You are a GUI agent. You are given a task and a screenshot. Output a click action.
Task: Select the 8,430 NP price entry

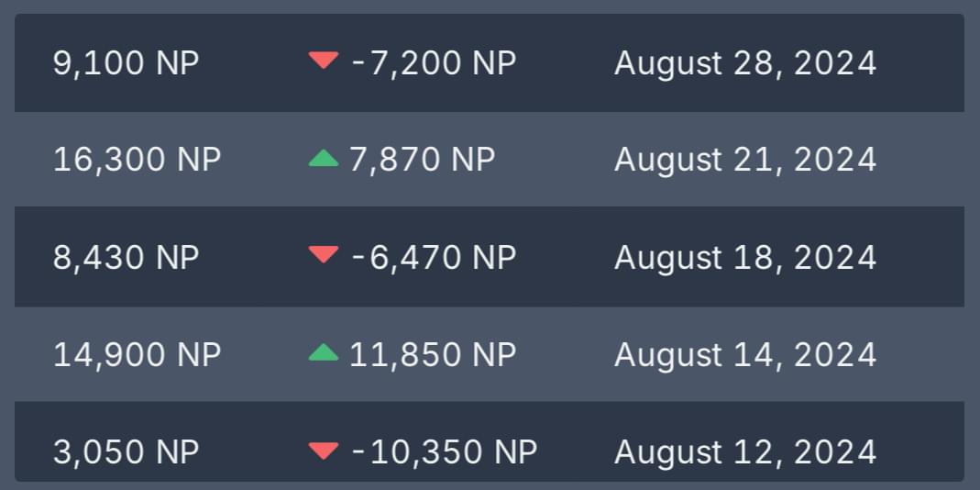click(127, 257)
